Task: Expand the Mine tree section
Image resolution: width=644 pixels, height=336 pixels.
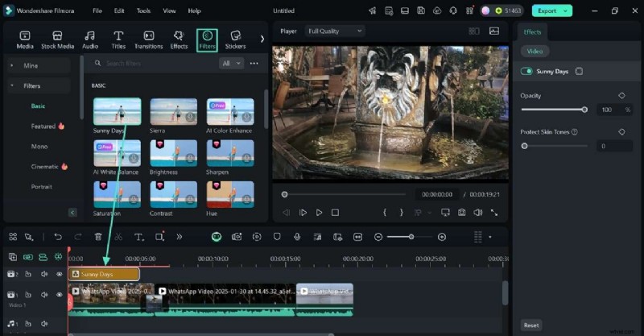Action: pyautogui.click(x=12, y=65)
